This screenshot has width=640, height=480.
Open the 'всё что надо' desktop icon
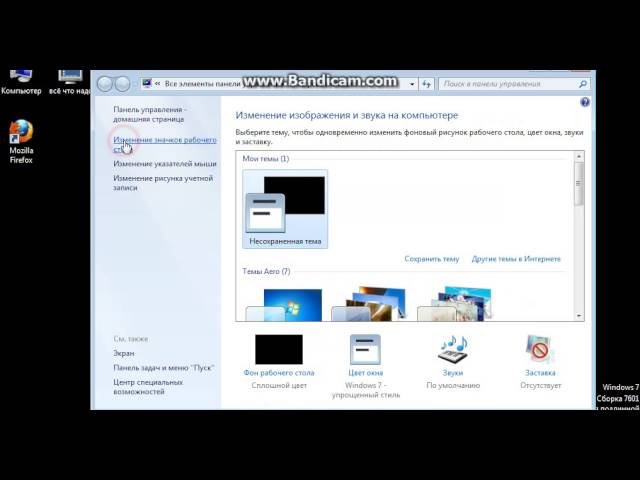(x=70, y=83)
